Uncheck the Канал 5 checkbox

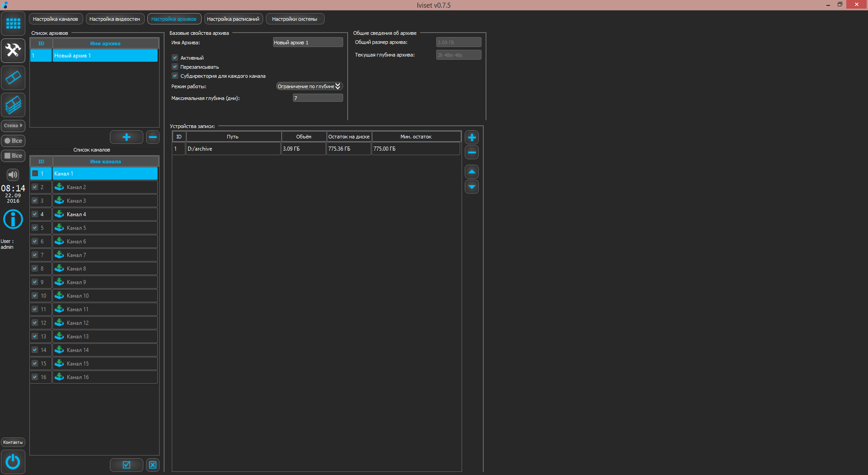pyautogui.click(x=35, y=228)
